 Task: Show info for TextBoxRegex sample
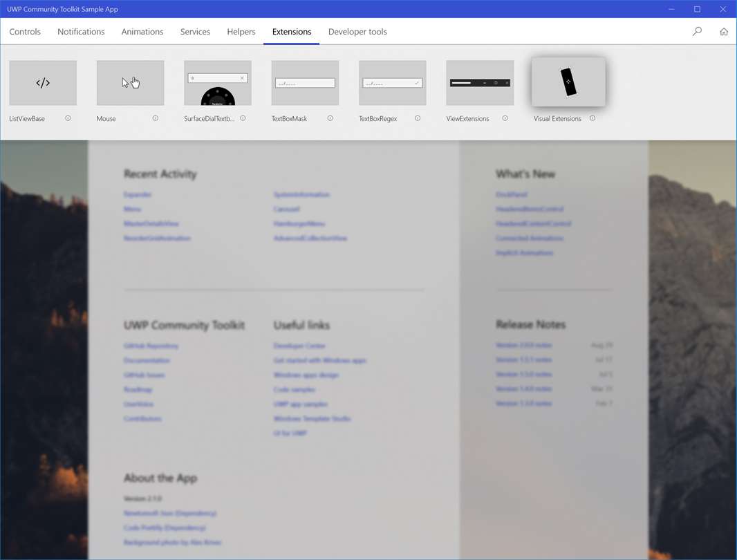click(x=418, y=118)
